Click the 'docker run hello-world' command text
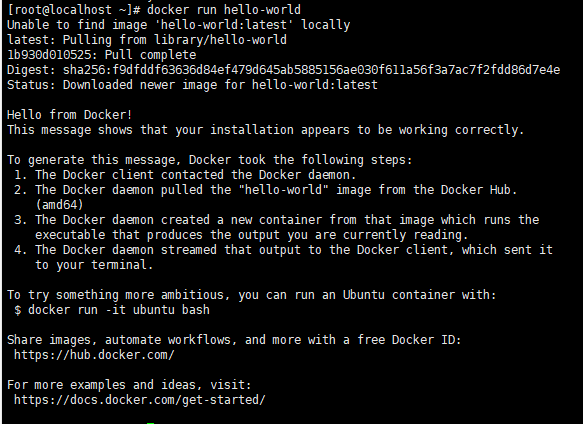 tap(224, 10)
